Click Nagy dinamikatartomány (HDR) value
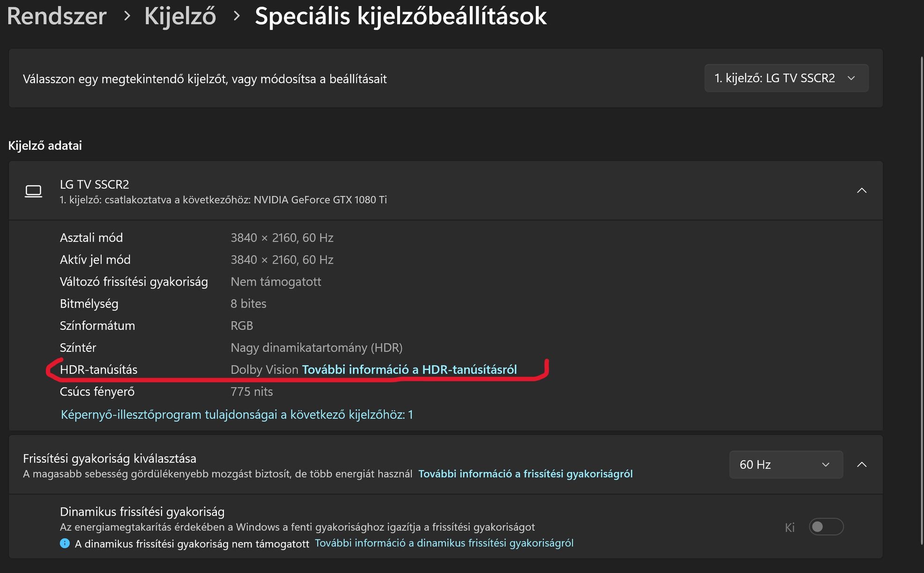The height and width of the screenshot is (573, 924). click(x=317, y=348)
